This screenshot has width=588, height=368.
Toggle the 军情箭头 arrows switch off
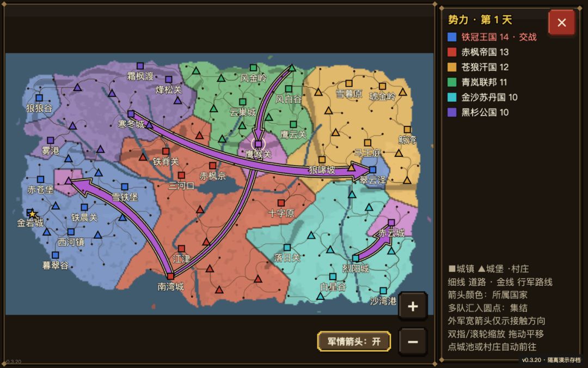tap(354, 341)
